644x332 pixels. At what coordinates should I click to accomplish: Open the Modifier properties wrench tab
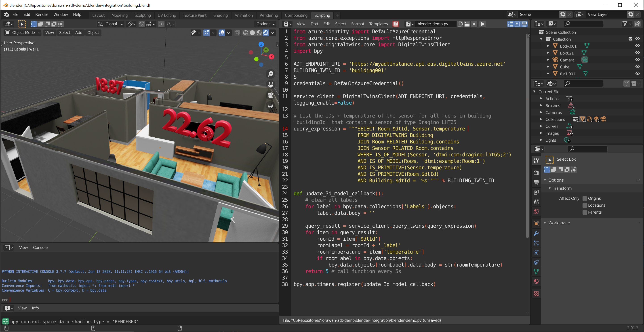(536, 233)
